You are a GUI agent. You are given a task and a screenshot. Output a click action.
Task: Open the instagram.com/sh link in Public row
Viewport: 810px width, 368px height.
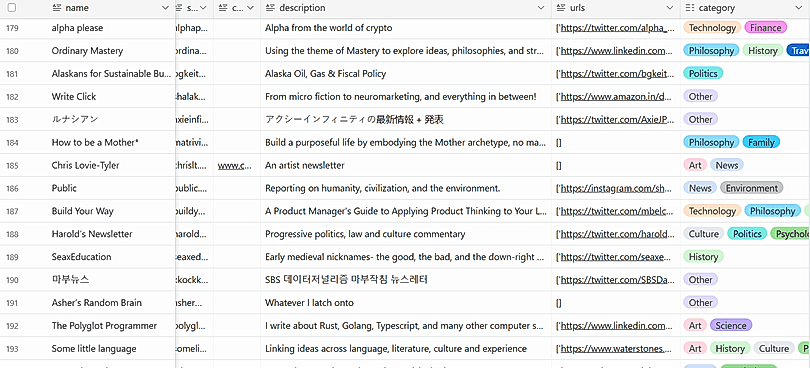tap(617, 188)
